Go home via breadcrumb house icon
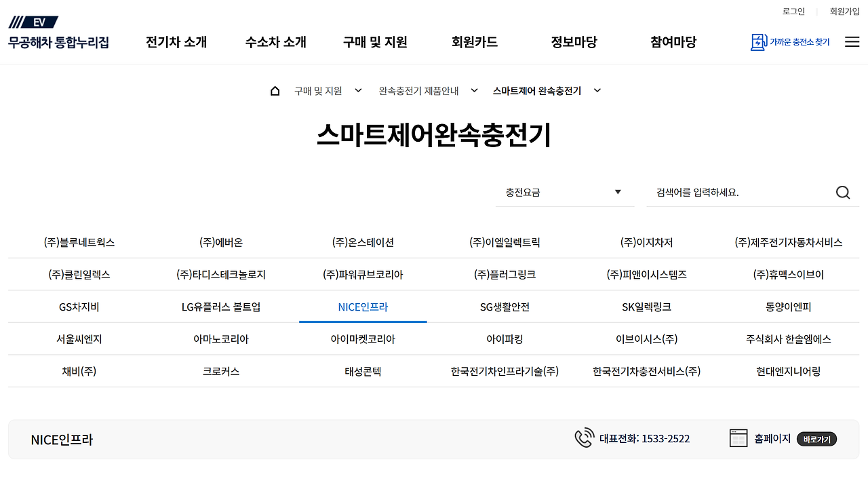The width and height of the screenshot is (868, 485). tap(275, 91)
